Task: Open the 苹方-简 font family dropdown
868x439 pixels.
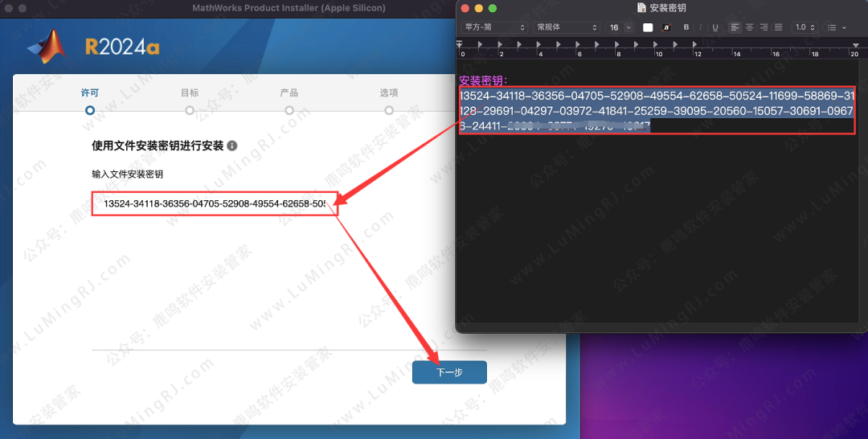Action: pos(493,27)
